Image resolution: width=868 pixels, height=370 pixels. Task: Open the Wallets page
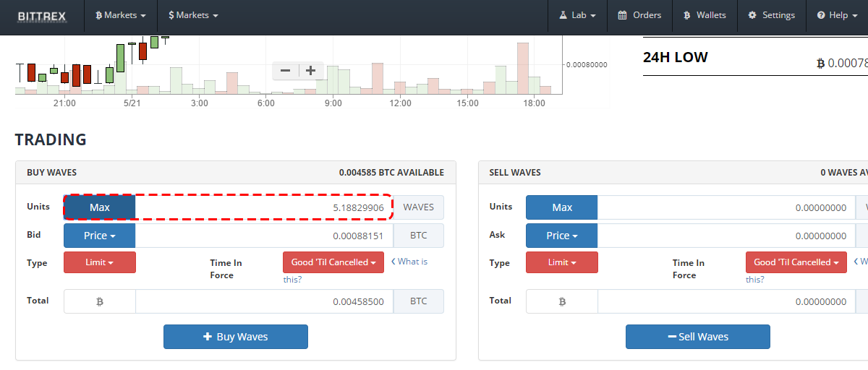pos(705,15)
